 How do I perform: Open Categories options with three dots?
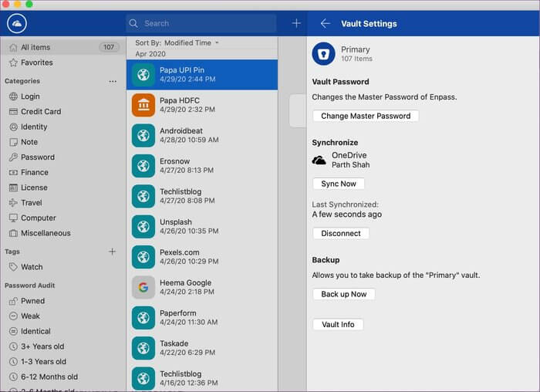pos(113,81)
